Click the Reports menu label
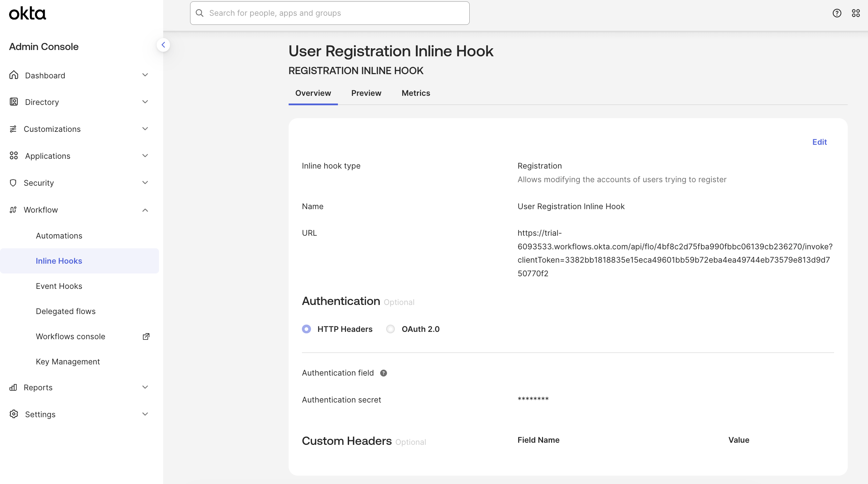The width and height of the screenshot is (868, 484). click(38, 387)
